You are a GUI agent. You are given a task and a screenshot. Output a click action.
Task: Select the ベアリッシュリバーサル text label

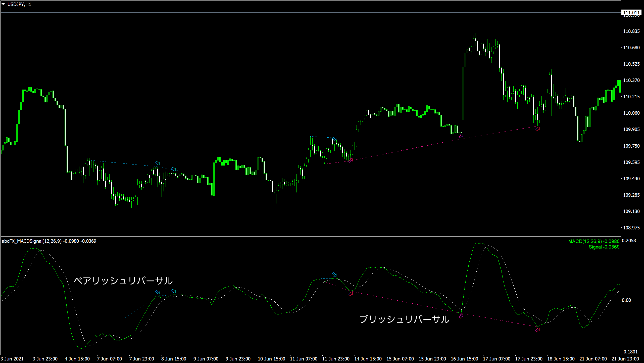tap(123, 280)
